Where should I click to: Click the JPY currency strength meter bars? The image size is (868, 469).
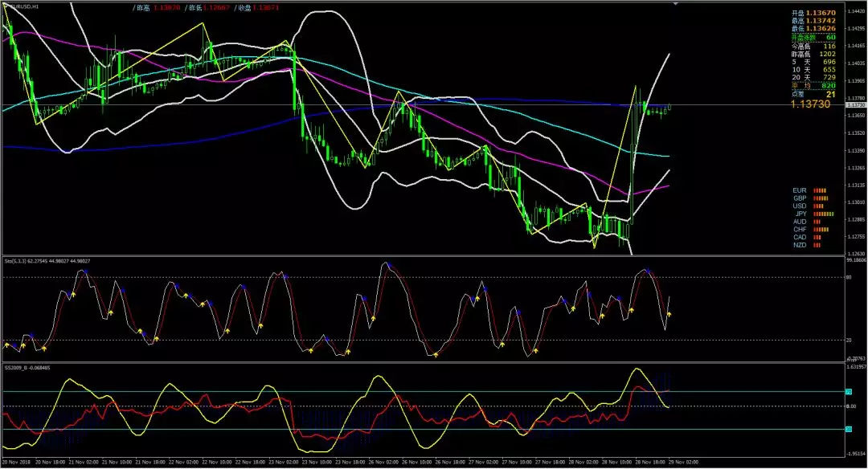824,214
